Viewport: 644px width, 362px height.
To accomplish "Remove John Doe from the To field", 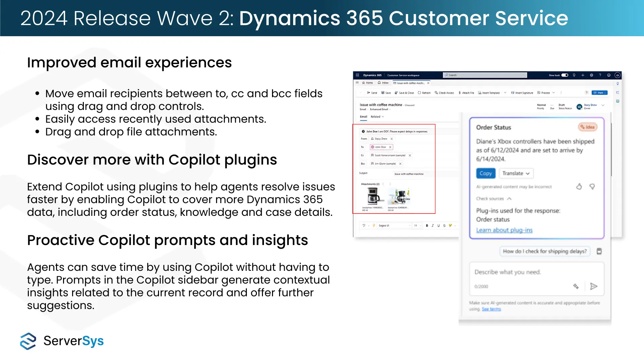I will [390, 147].
